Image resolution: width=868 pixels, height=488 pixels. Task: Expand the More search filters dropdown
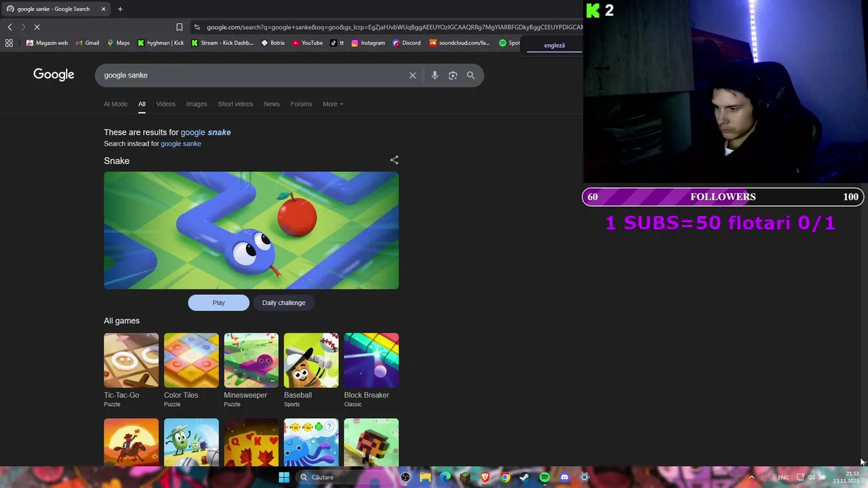[333, 104]
